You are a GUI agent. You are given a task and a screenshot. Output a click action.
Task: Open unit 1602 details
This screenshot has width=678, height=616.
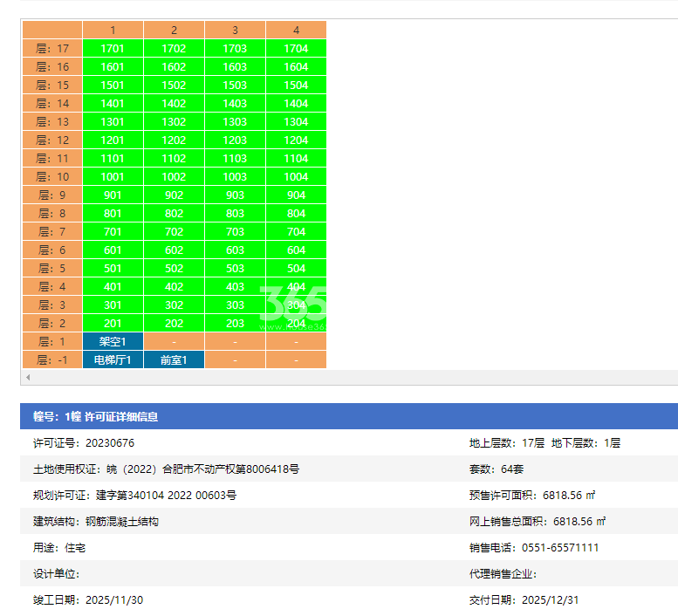click(x=174, y=66)
